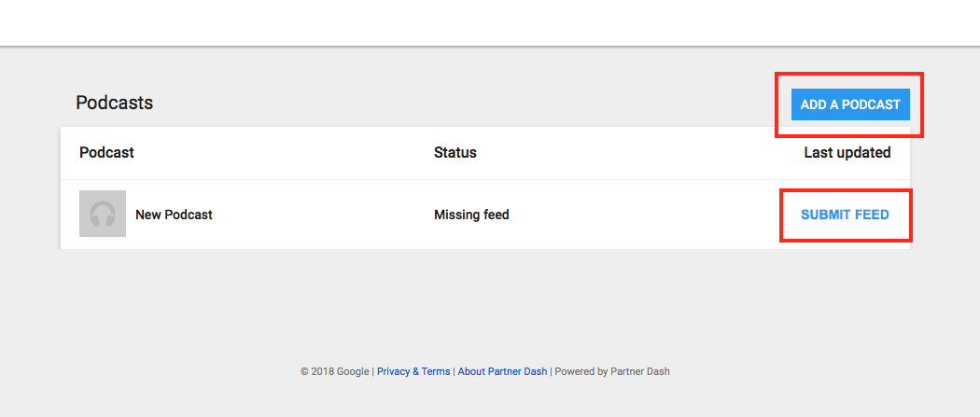Click blank space between New Podcast and Missing feed
The height and width of the screenshot is (417, 980).
pos(322,215)
